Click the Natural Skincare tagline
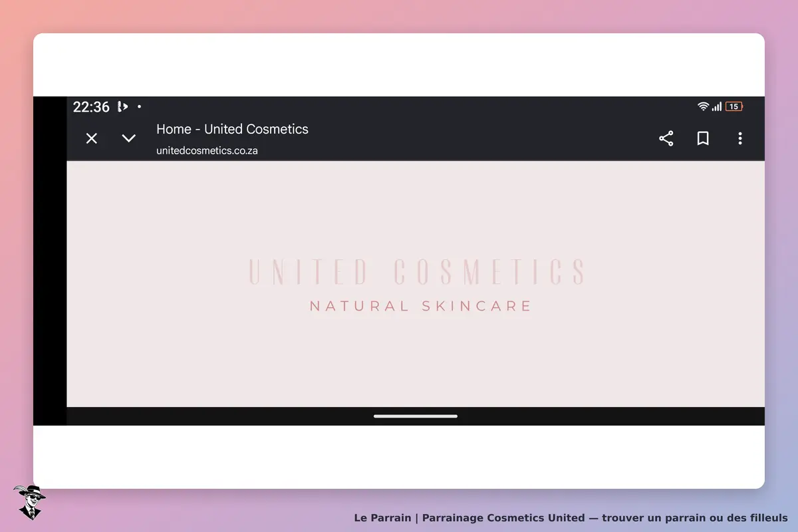 421,306
